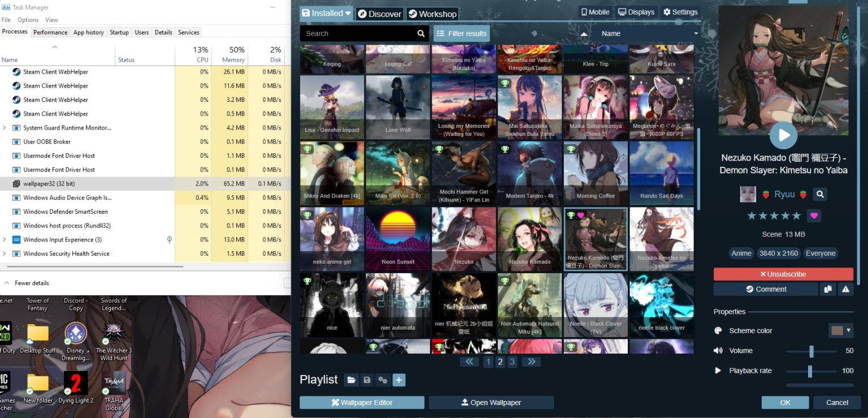Click the magnifier icon next to author Ryuu
Screen dimensions: 868x418
pos(820,195)
